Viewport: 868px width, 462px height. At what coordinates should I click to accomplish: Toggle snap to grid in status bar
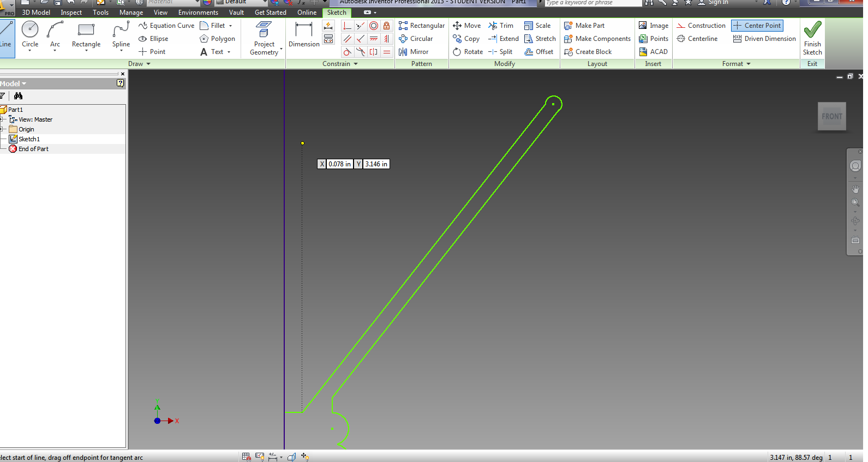tap(246, 457)
